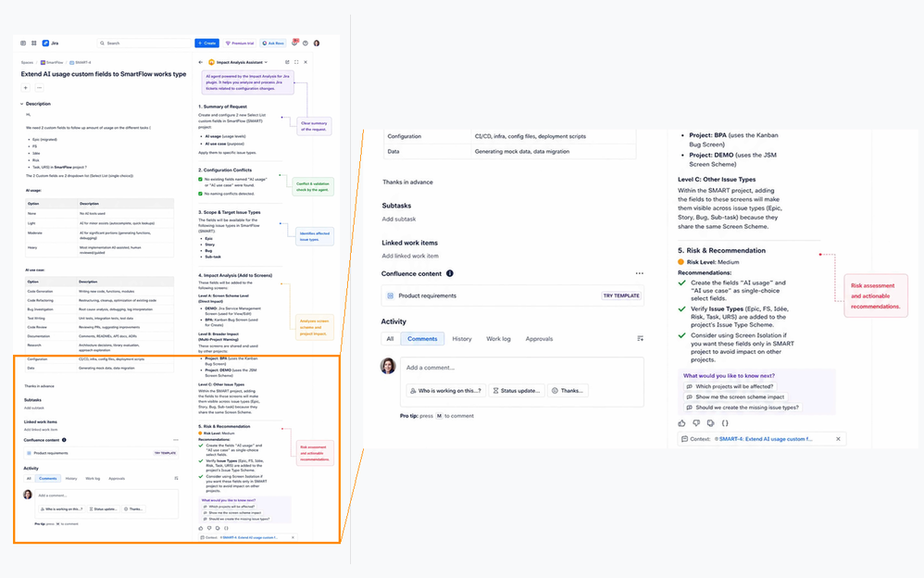The image size is (924, 578).
Task: Open the more actions ellipsis below issue title
Action: click(x=40, y=88)
